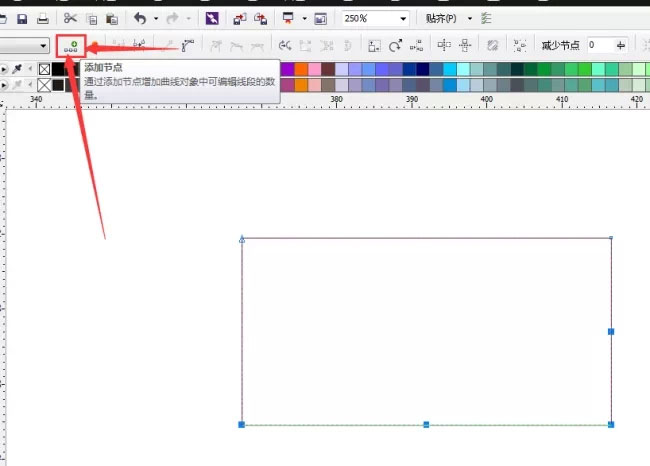
Task: Click the Paste clipboard icon
Action: pos(112,19)
